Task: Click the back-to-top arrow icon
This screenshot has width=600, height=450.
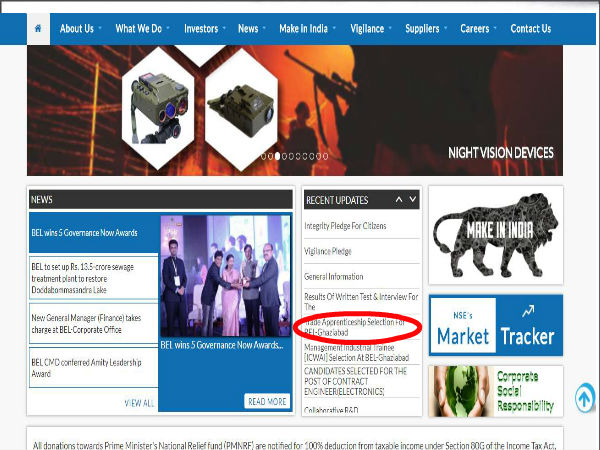Action: (585, 398)
